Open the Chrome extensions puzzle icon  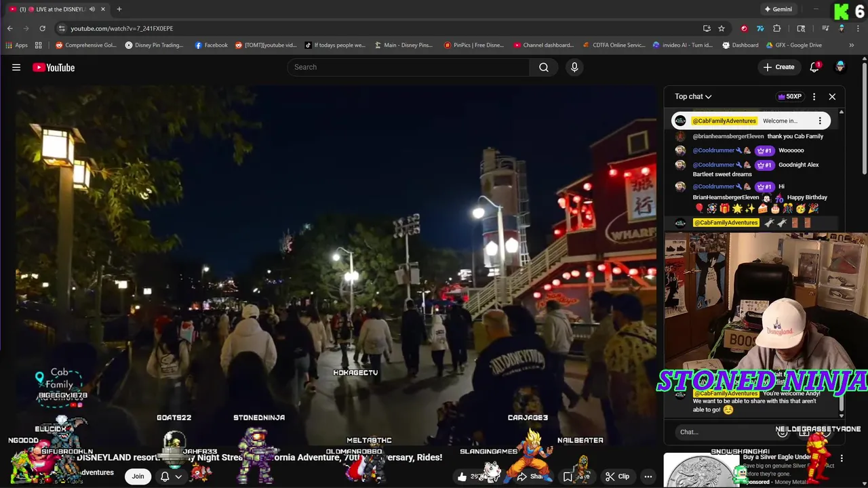point(777,28)
